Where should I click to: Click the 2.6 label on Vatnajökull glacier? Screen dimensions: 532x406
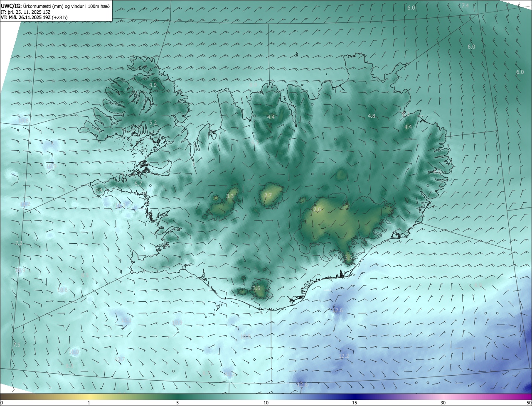tap(317, 210)
